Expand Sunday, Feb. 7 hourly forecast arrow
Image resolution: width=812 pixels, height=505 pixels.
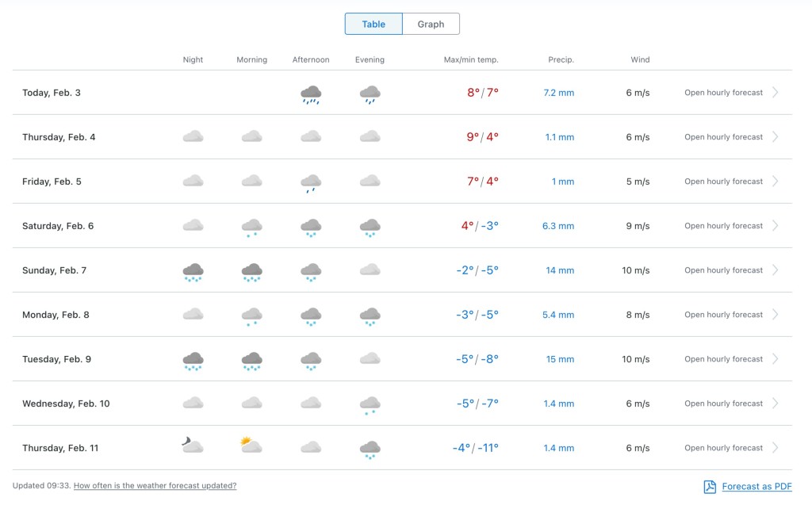click(x=776, y=270)
